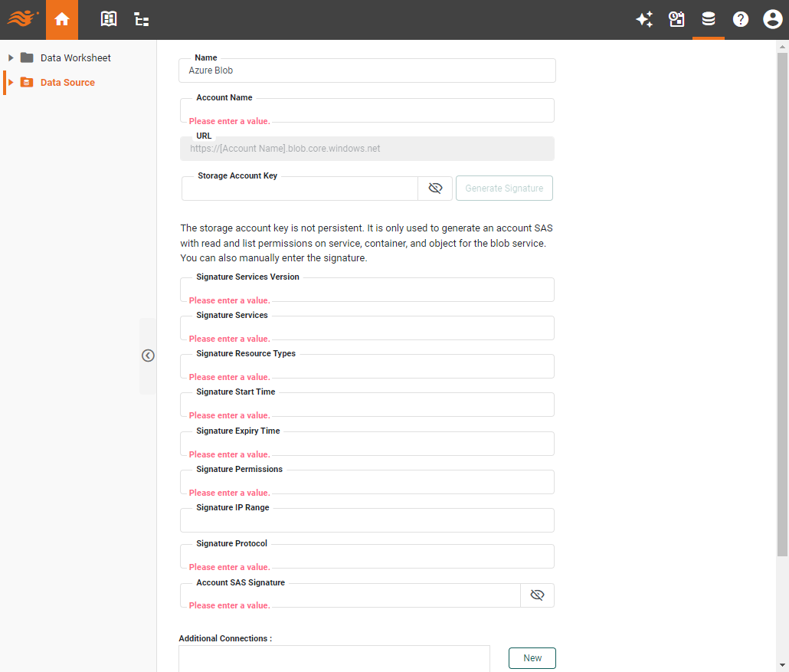The width and height of the screenshot is (789, 672).
Task: Select the hierarchy view icon in the toolbar
Action: [141, 19]
